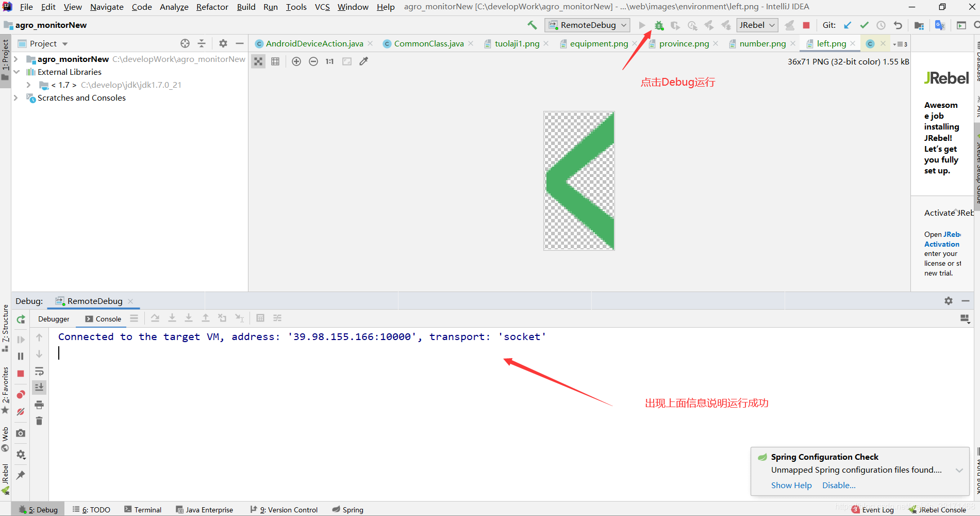Toggle chessboard transparency icon in image viewer

coord(258,61)
